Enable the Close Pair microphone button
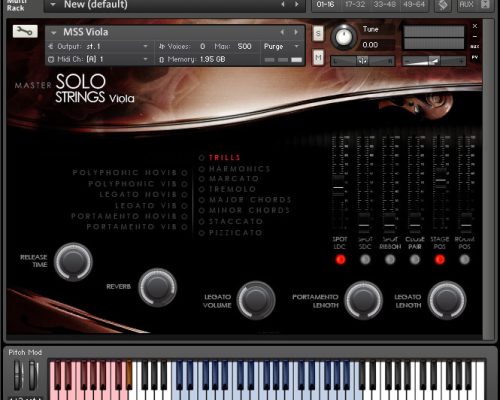This screenshot has height=400, width=500. point(415,259)
